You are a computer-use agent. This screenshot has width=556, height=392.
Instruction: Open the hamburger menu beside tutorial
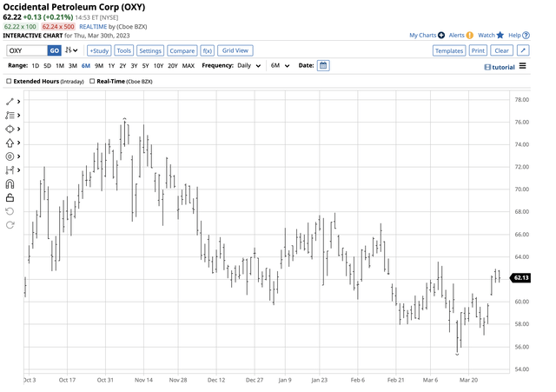coord(523,66)
